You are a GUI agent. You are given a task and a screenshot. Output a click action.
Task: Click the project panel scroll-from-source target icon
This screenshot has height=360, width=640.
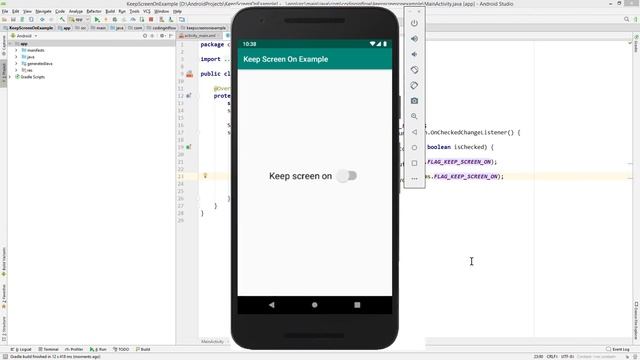pos(144,36)
